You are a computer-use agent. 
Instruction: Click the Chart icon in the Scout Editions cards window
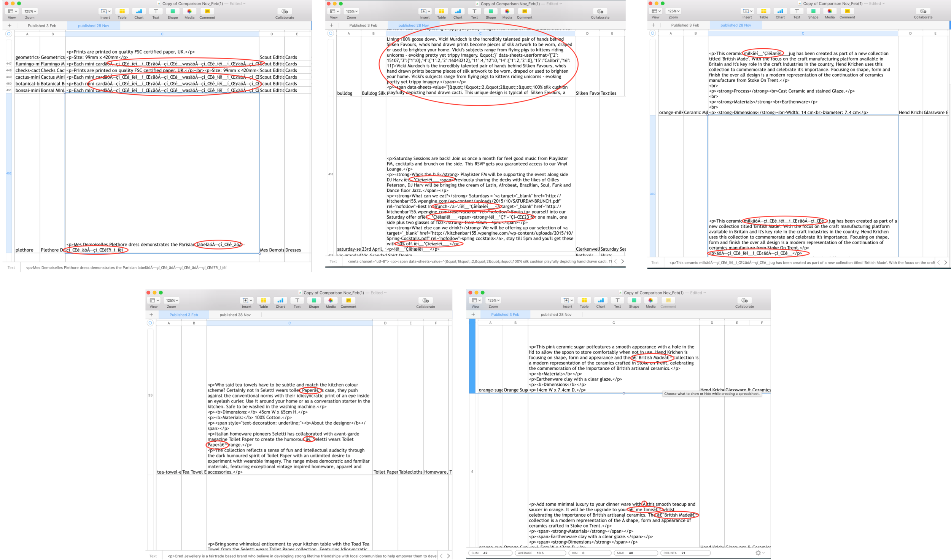pos(139,11)
